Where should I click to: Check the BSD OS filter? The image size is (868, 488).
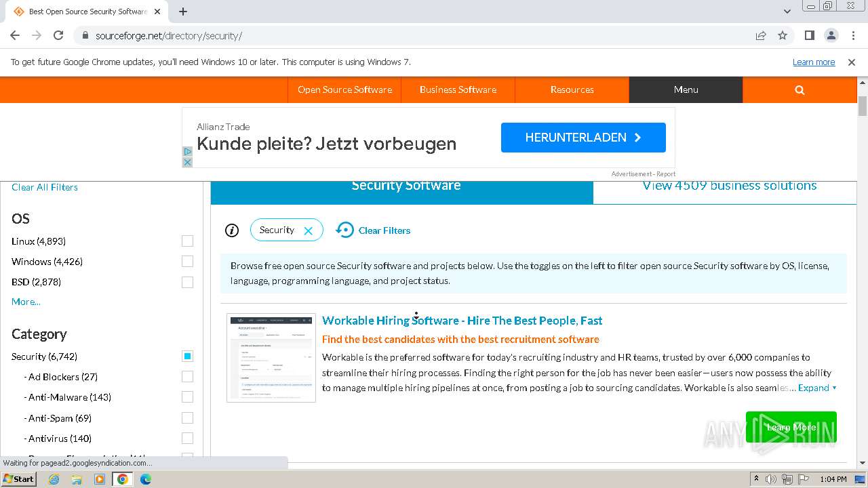click(187, 282)
